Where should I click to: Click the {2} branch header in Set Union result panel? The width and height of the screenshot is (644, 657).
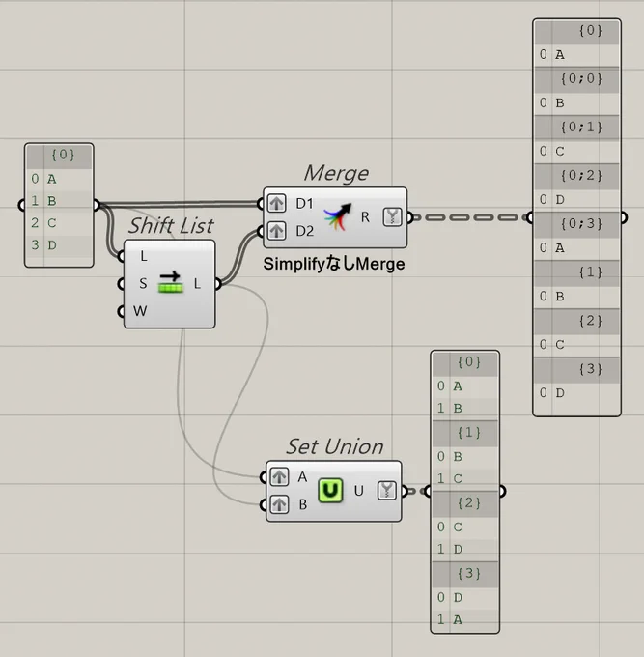pos(464,503)
